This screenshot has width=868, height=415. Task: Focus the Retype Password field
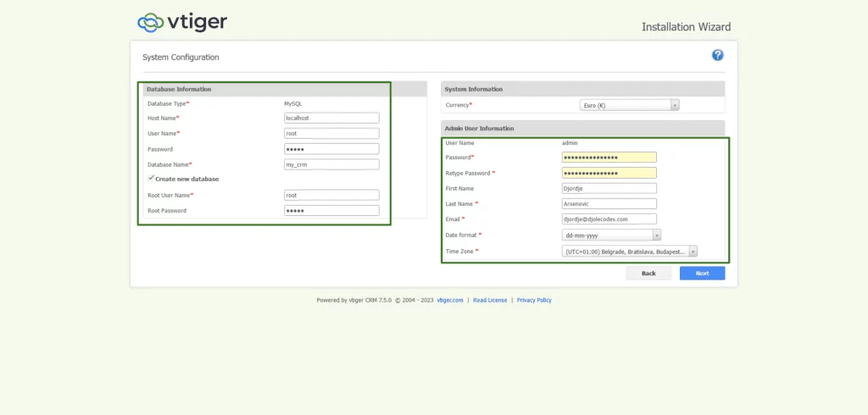click(x=609, y=173)
